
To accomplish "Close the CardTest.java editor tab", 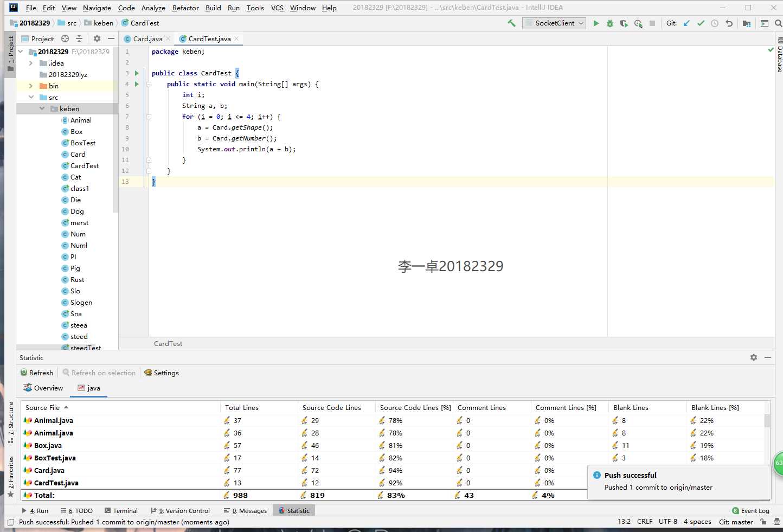I will click(236, 39).
